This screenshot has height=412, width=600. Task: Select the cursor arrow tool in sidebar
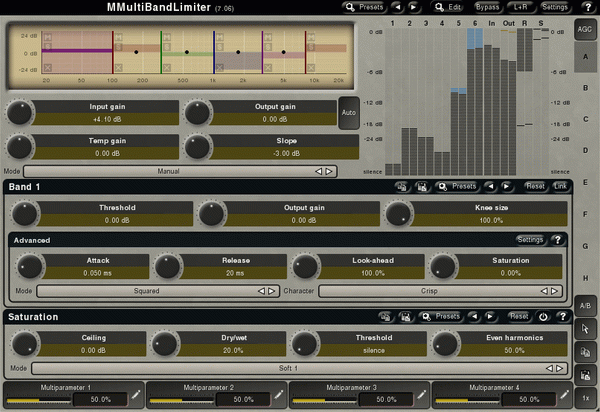[x=585, y=329]
